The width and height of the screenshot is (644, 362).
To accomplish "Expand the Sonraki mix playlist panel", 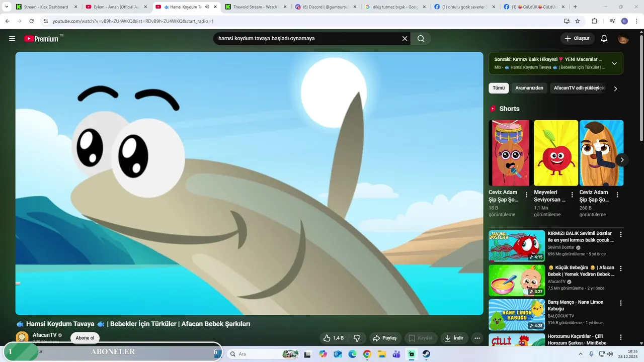I will pyautogui.click(x=614, y=63).
